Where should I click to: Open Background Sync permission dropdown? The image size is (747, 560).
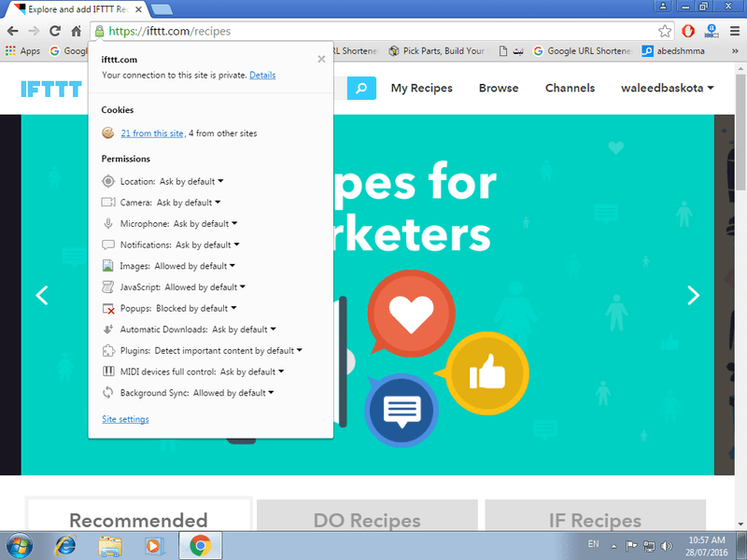233,393
